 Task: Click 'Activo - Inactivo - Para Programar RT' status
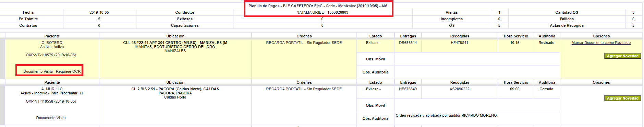52,93
